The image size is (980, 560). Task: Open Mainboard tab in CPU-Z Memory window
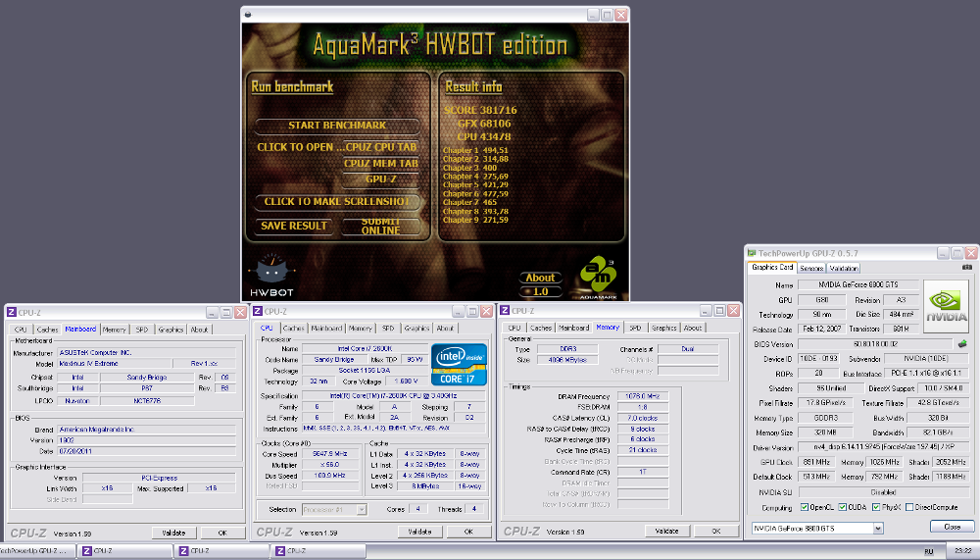[x=573, y=328]
